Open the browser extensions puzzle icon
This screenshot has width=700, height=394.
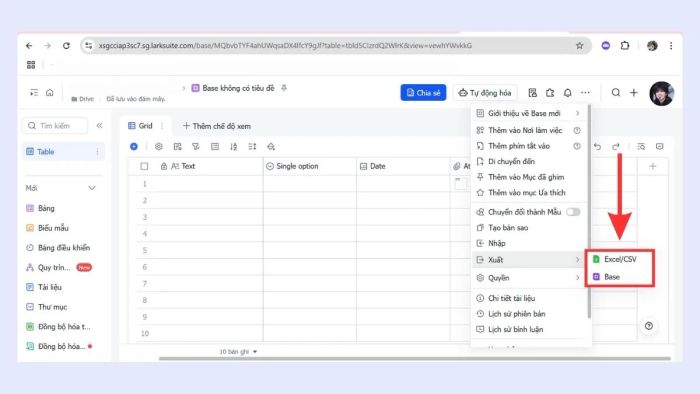pos(625,46)
